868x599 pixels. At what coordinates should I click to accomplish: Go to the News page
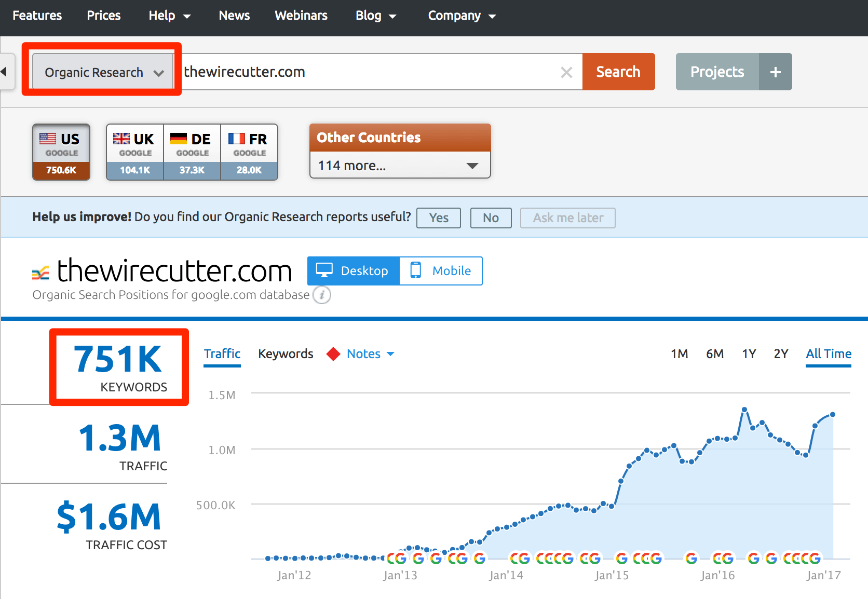[x=234, y=16]
